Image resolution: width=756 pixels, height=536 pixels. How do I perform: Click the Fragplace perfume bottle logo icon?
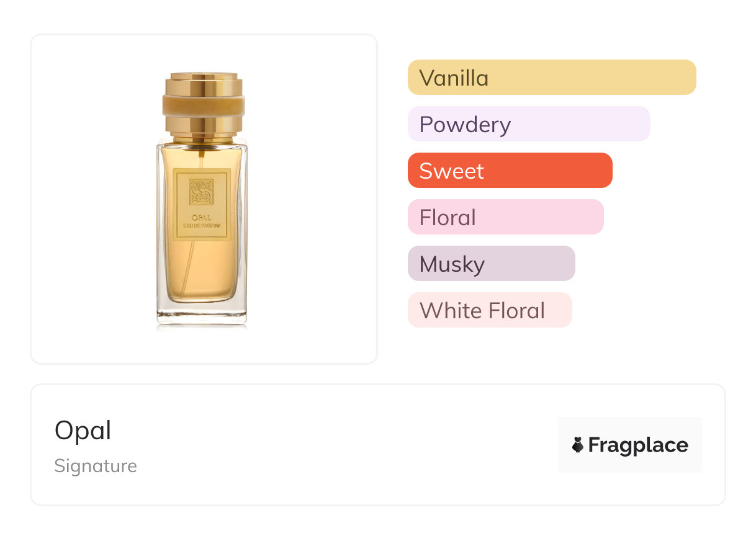(x=578, y=445)
